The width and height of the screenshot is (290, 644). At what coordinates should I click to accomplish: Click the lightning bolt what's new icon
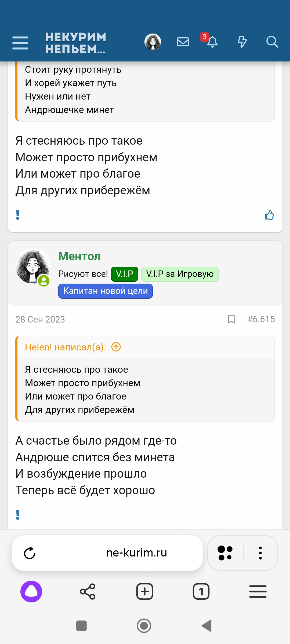point(242,42)
